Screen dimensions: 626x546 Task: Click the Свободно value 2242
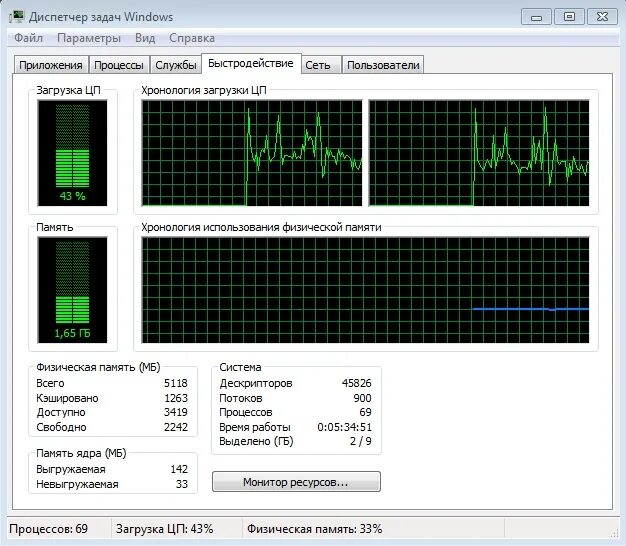click(176, 427)
